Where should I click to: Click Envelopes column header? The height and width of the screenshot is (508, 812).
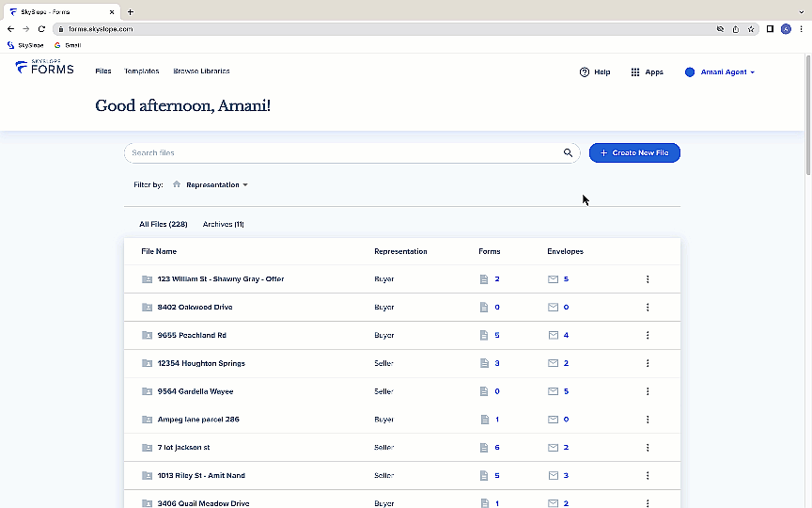pyautogui.click(x=565, y=251)
